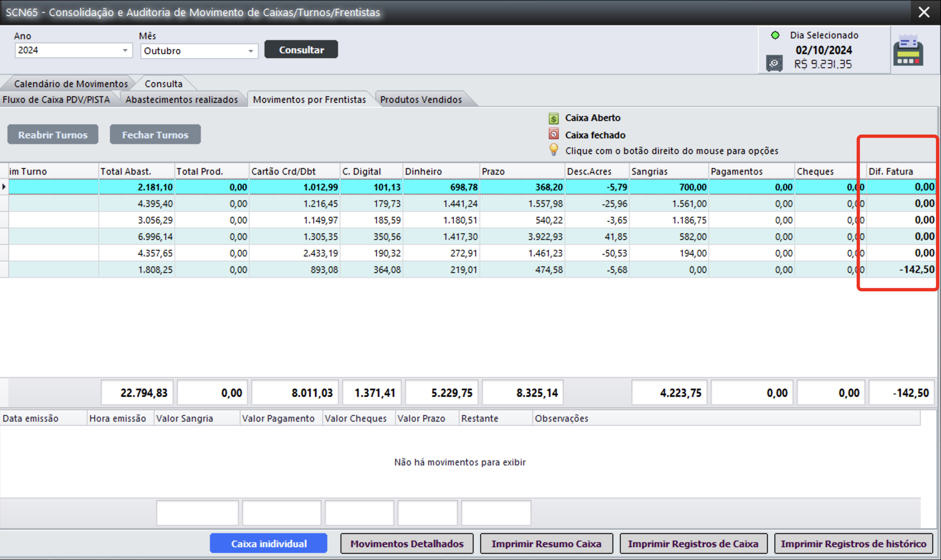Screen dimensions: 941x560
Task: Switch to Calendário de Movimentos tab
Action: [x=71, y=83]
